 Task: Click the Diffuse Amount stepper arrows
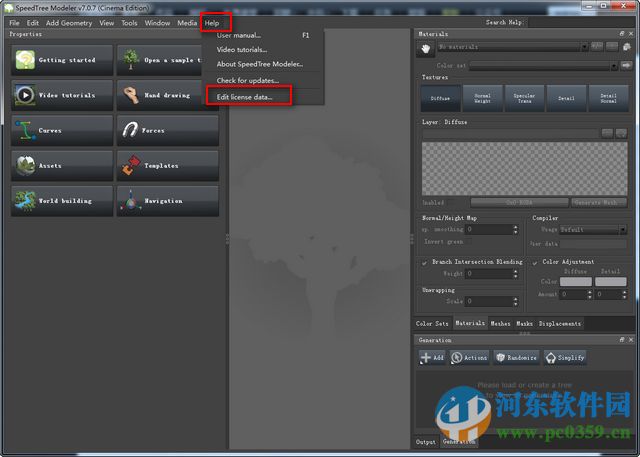(589, 294)
